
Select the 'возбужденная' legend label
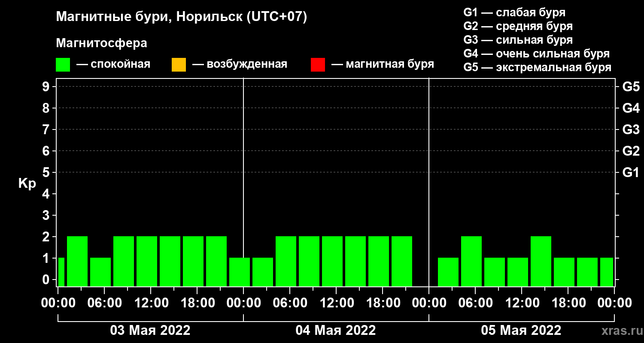pyautogui.click(x=247, y=64)
